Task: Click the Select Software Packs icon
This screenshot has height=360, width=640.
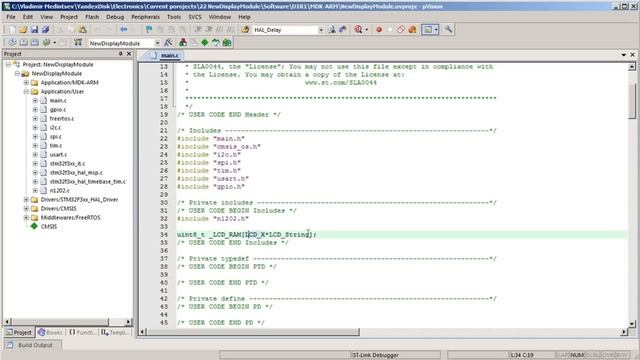Action: pyautogui.click(x=216, y=42)
